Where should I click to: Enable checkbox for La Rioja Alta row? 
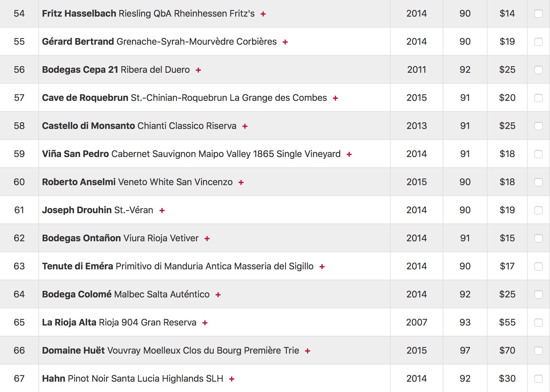(538, 323)
